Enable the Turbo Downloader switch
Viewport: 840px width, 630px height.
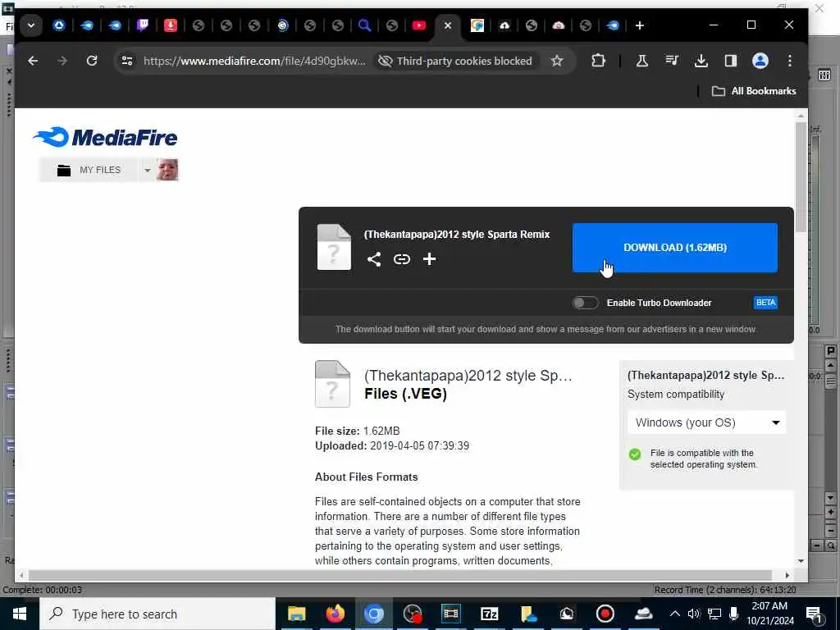point(585,303)
